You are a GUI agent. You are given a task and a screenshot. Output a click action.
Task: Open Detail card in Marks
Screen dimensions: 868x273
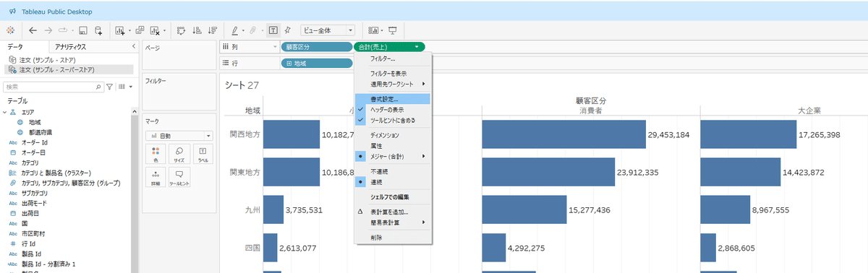tap(156, 178)
